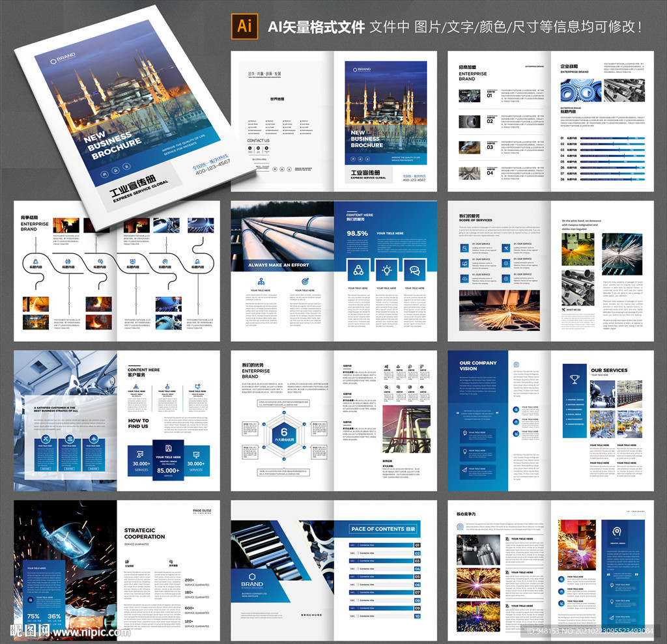Click the 我们的服务 SCOPE OF SERVICES heading
Screen dimensions: 667x644
pos(475,217)
